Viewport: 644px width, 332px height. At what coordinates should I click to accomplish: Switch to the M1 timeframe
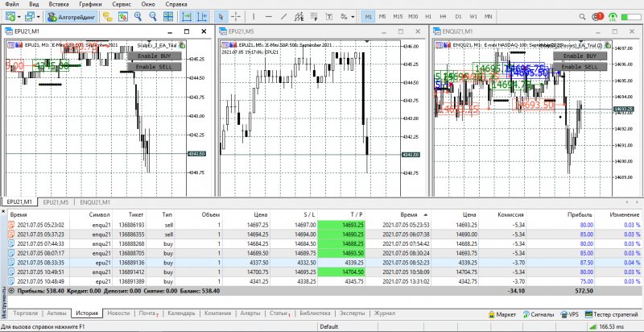(x=369, y=17)
